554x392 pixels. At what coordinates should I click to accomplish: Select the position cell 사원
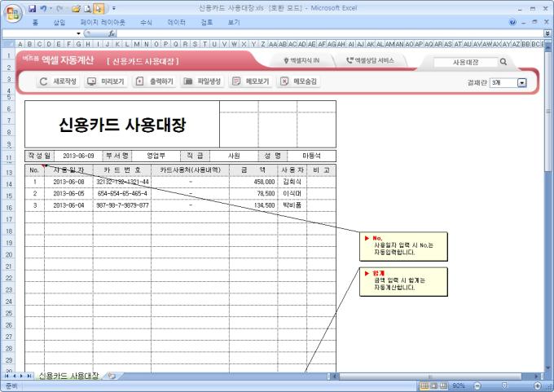(234, 156)
